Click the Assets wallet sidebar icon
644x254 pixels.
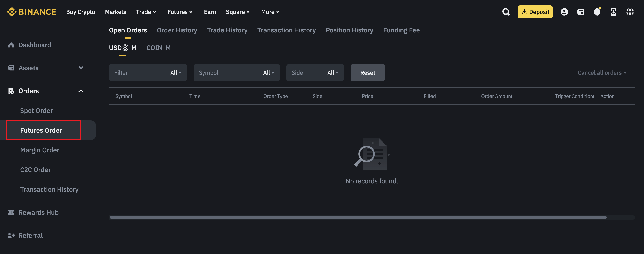11,68
